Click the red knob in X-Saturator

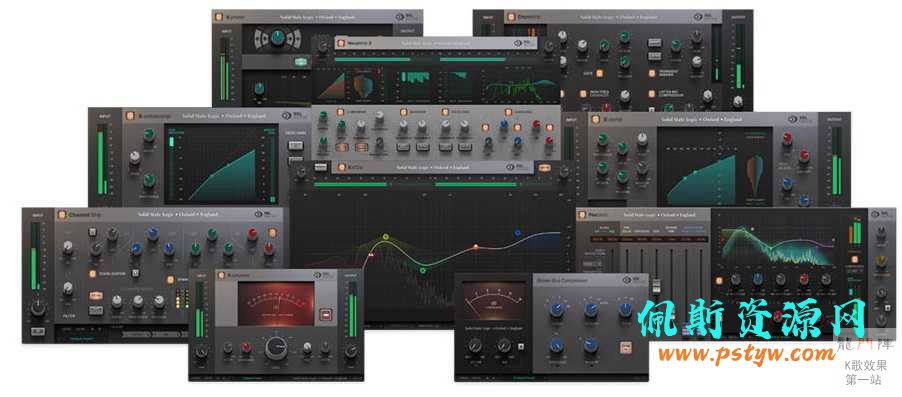click(x=246, y=347)
